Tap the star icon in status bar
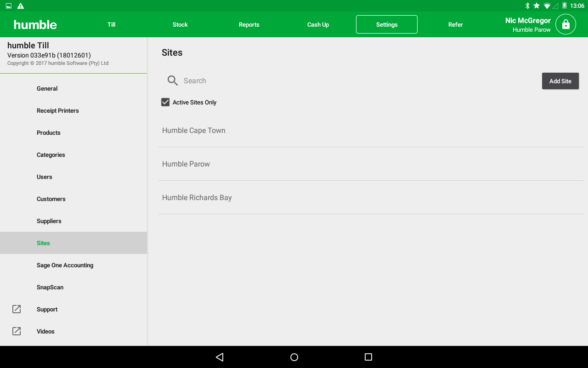This screenshot has width=588, height=368. pyautogui.click(x=537, y=6)
